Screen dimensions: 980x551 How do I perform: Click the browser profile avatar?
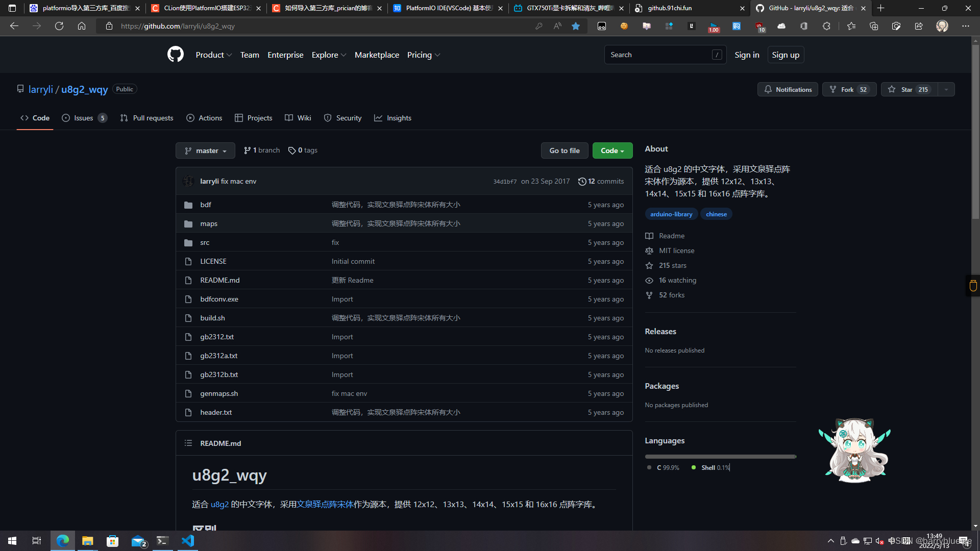coord(942,26)
